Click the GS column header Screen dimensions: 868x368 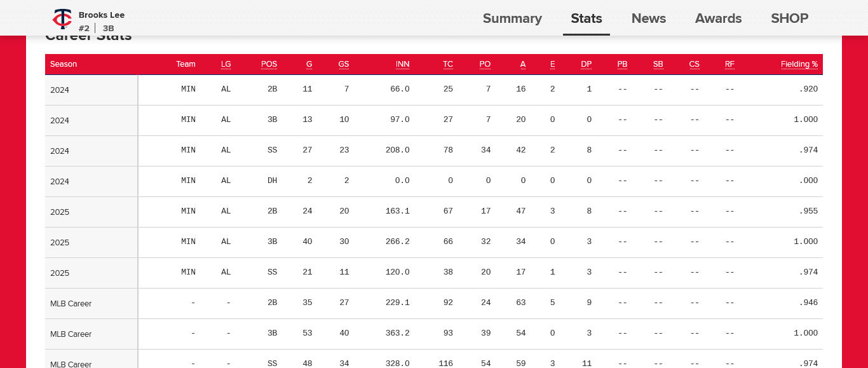click(x=343, y=64)
